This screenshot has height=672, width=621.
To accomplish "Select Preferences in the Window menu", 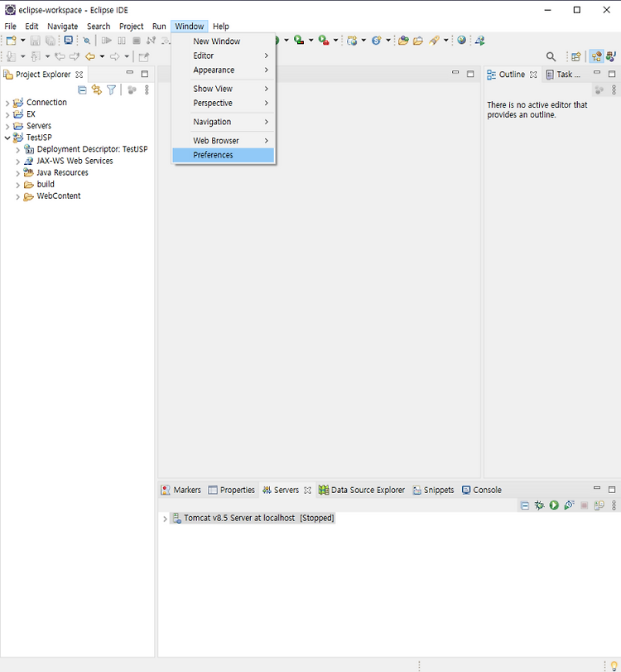I will click(x=223, y=155).
